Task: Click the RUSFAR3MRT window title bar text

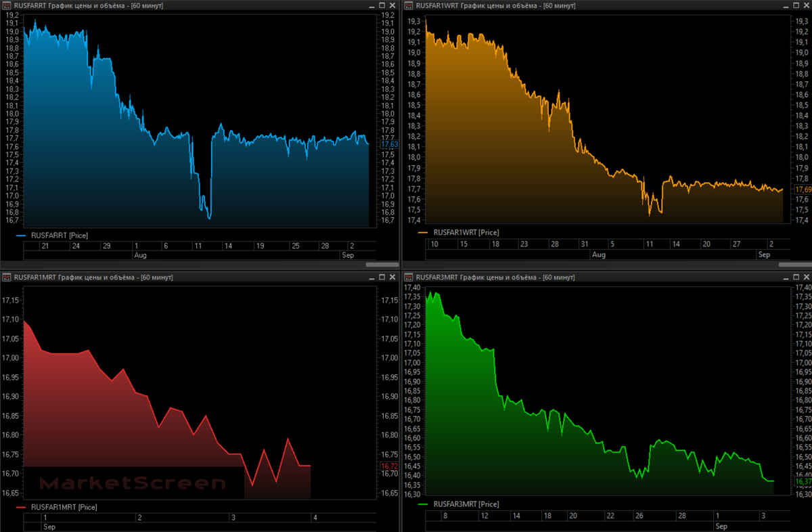Action: [496, 278]
